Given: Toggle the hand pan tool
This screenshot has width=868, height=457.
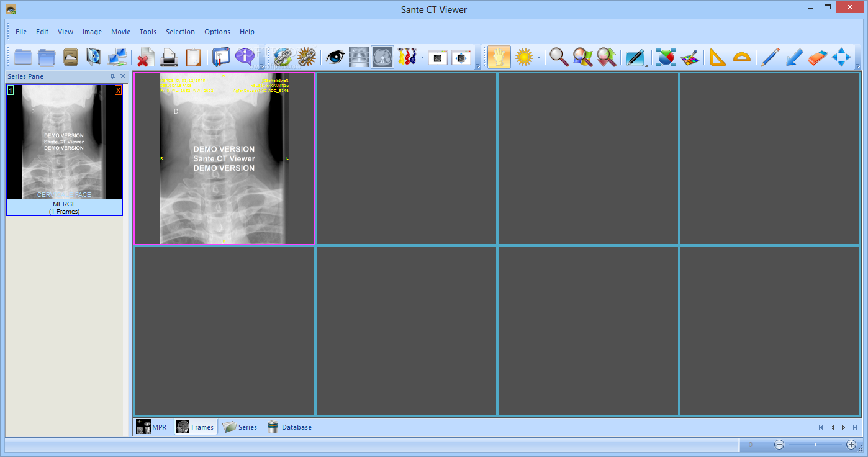Looking at the screenshot, I should 499,57.
